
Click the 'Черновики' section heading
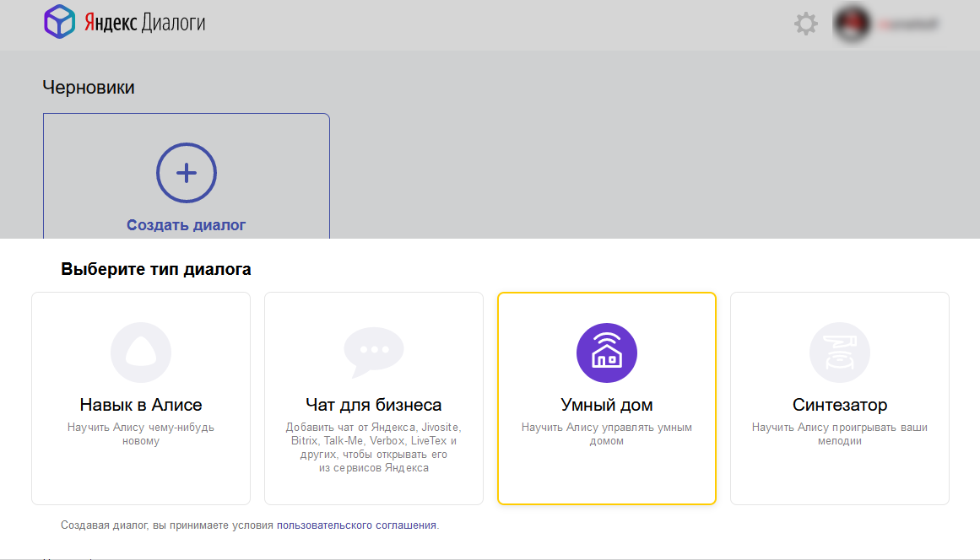[x=88, y=88]
